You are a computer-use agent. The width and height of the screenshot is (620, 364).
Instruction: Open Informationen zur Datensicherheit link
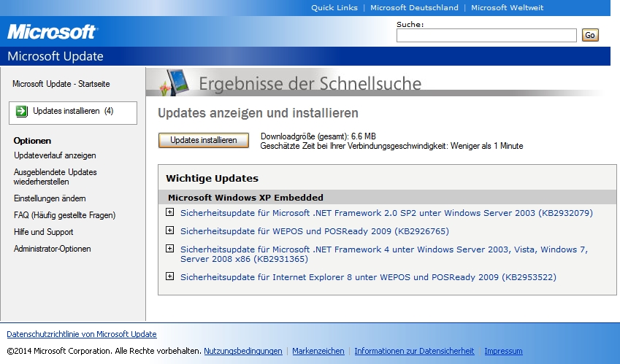414,351
